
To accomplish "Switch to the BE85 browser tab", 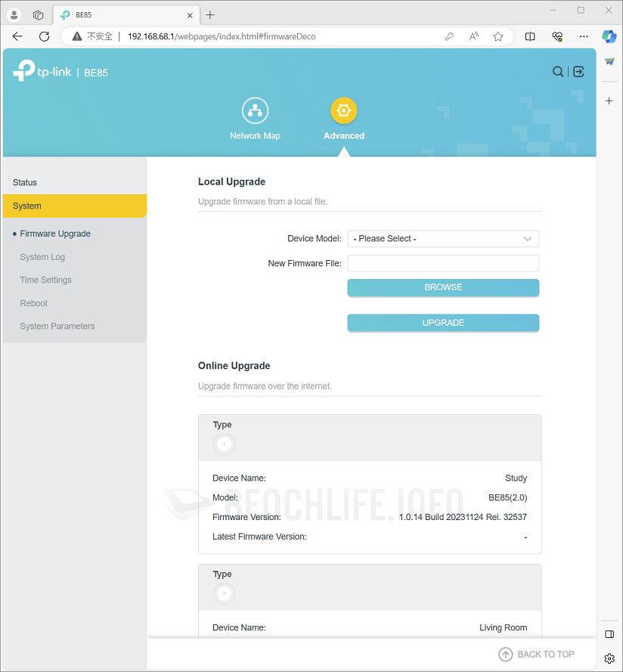I will 125,14.
